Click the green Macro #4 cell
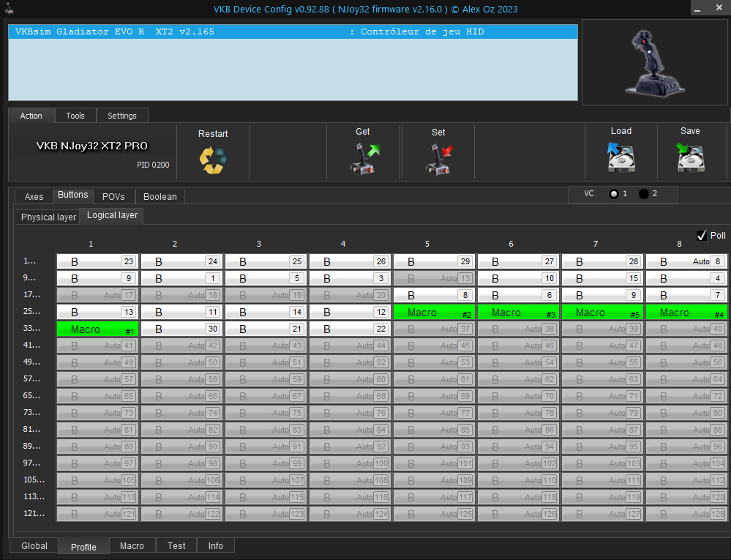Screen dimensions: 731x560 click(686, 313)
